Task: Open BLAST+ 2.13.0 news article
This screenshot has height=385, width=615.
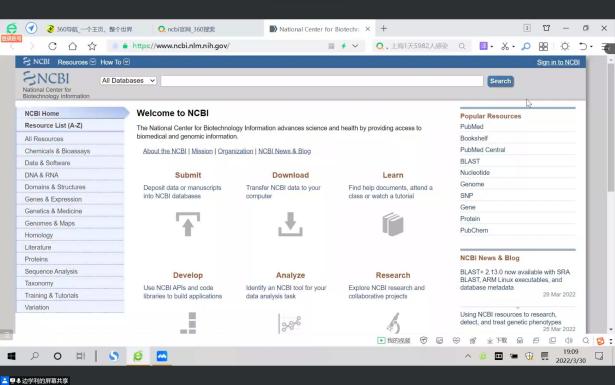Action: pyautogui.click(x=515, y=280)
